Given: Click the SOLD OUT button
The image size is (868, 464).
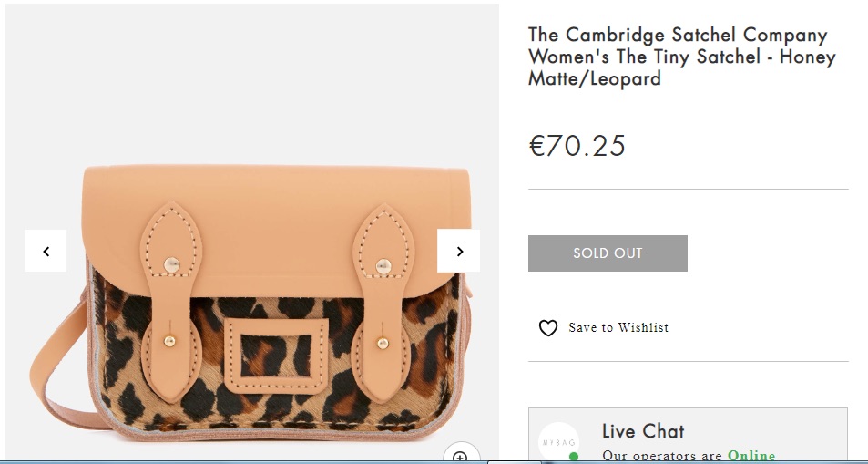Looking at the screenshot, I should pos(608,253).
